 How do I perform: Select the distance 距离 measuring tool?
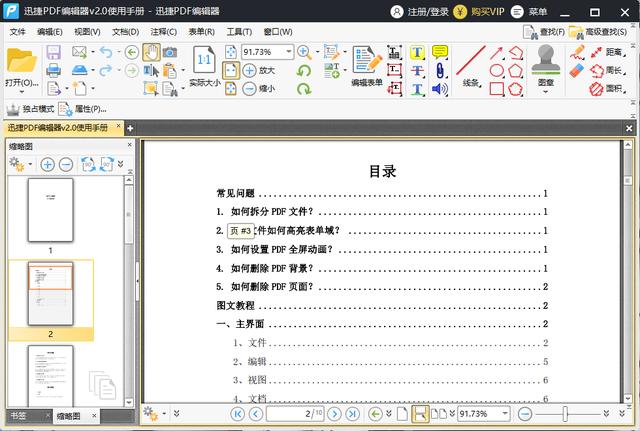point(607,52)
